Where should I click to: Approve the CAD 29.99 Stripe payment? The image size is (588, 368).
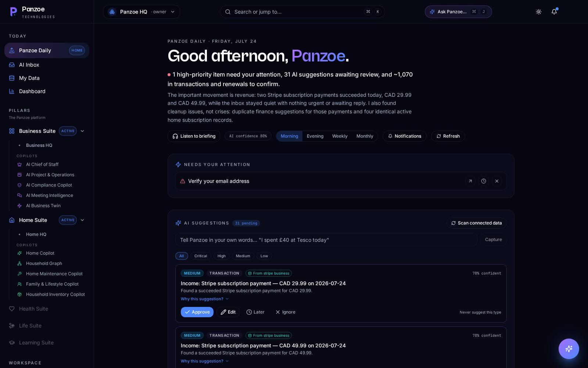coord(197,312)
